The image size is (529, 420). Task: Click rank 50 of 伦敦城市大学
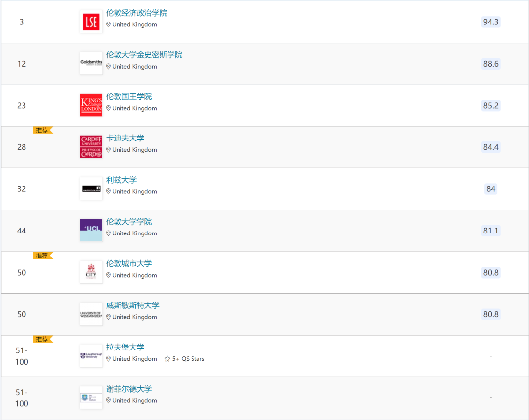22,272
